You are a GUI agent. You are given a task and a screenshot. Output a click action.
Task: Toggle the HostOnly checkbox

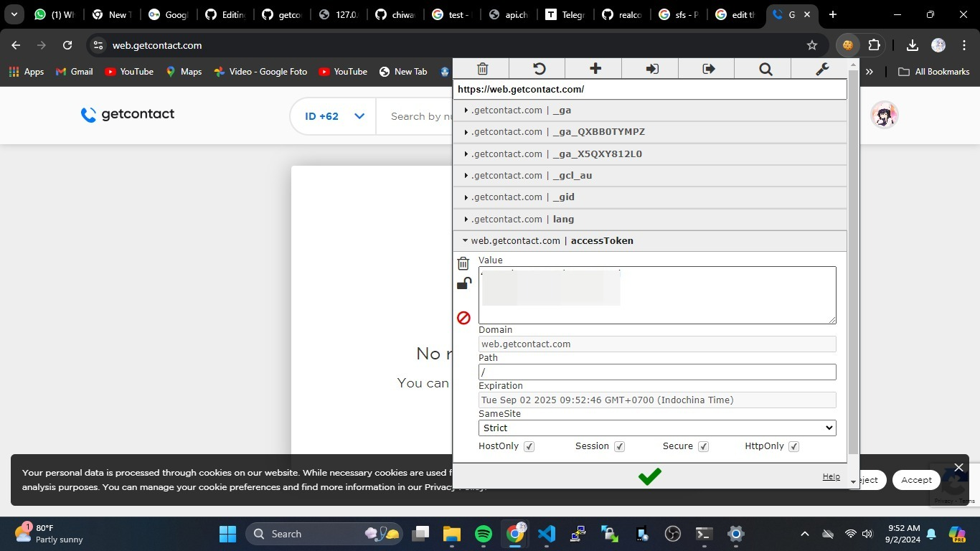tap(529, 446)
